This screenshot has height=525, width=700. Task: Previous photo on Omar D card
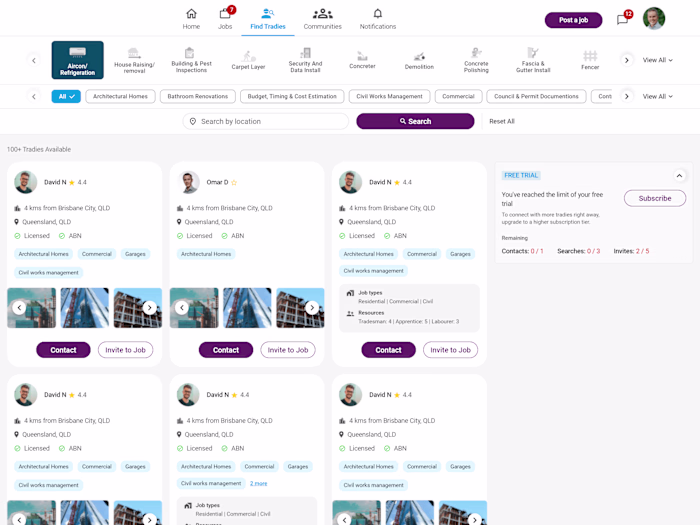click(x=182, y=308)
